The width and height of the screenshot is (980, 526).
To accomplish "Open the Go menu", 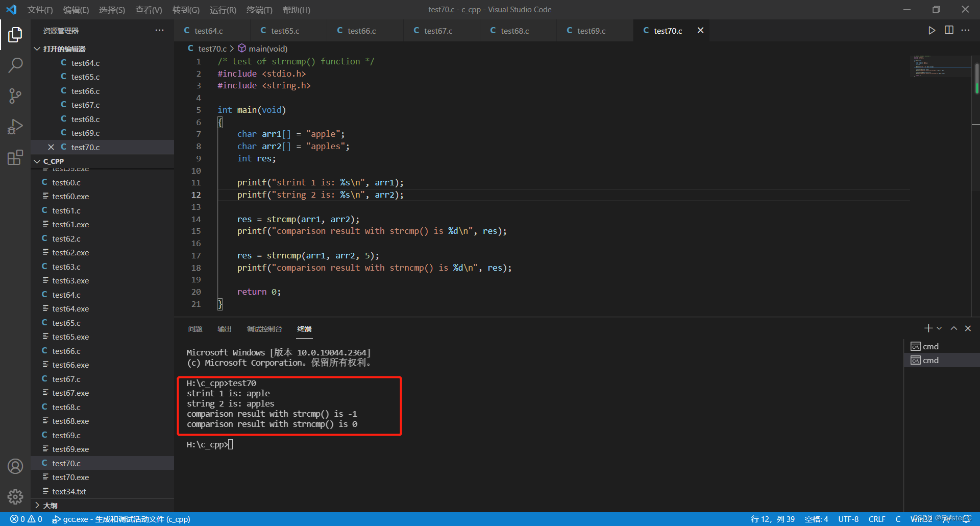I will click(186, 10).
